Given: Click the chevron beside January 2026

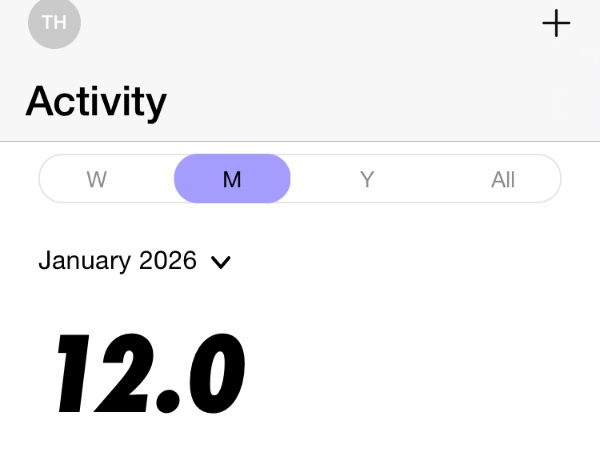Looking at the screenshot, I should [221, 262].
